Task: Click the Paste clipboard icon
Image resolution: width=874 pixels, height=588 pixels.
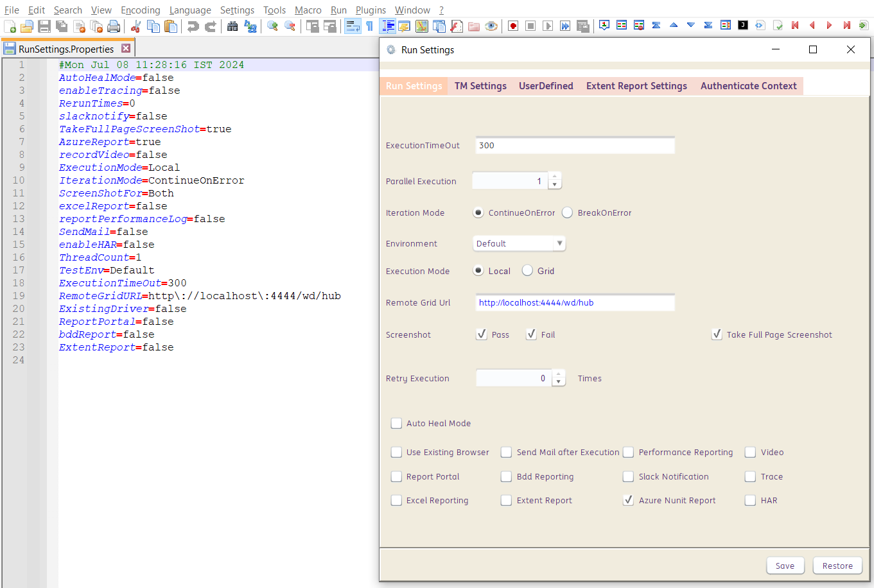Action: click(x=171, y=26)
